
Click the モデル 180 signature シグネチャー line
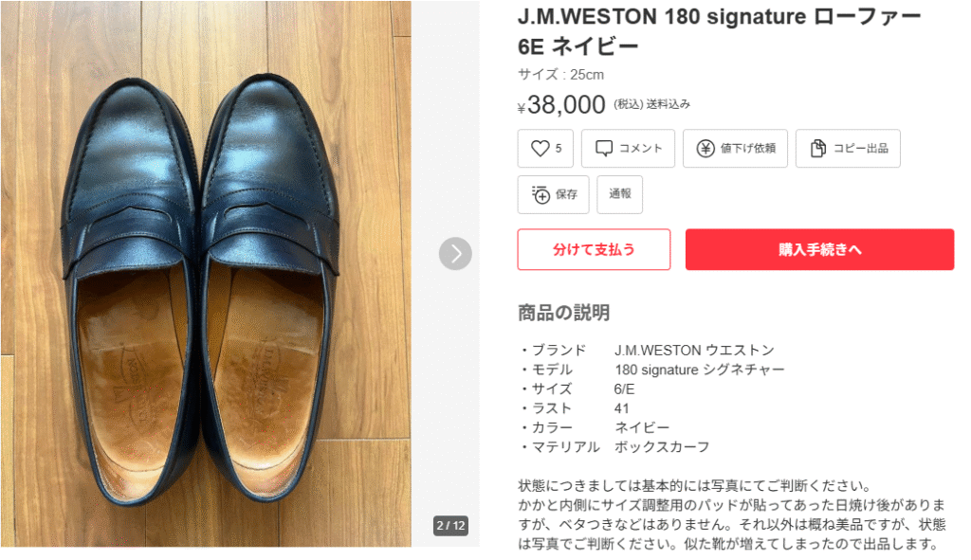pos(651,370)
